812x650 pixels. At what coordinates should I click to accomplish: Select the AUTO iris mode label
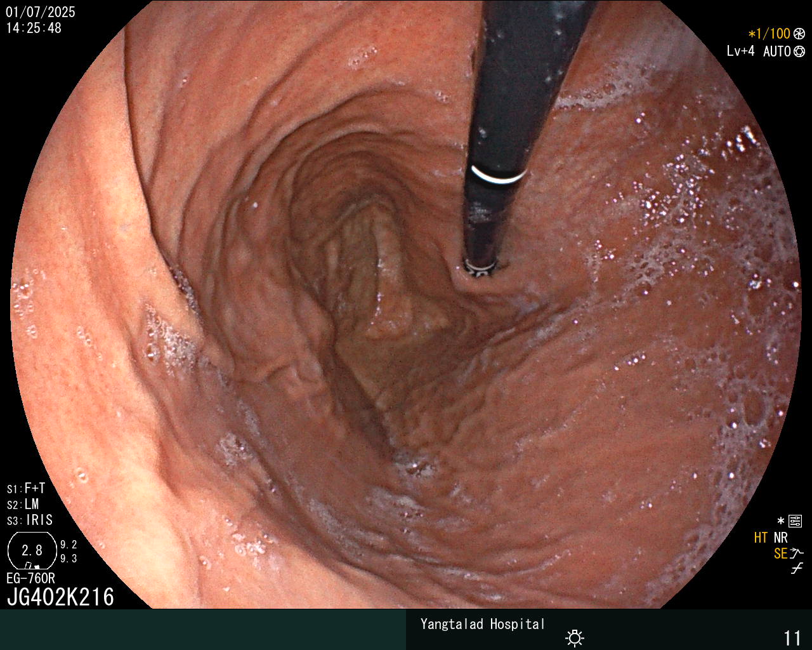tap(776, 51)
